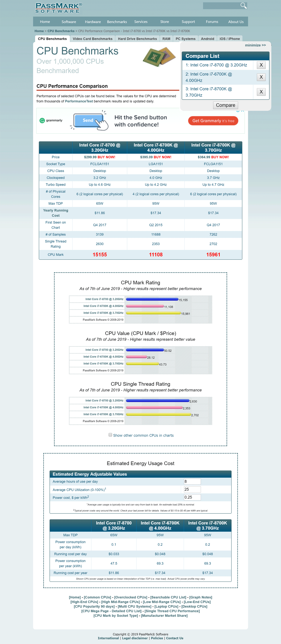Open Laptop CPUs footer link
This screenshot has height=644, width=281.
click(166, 606)
